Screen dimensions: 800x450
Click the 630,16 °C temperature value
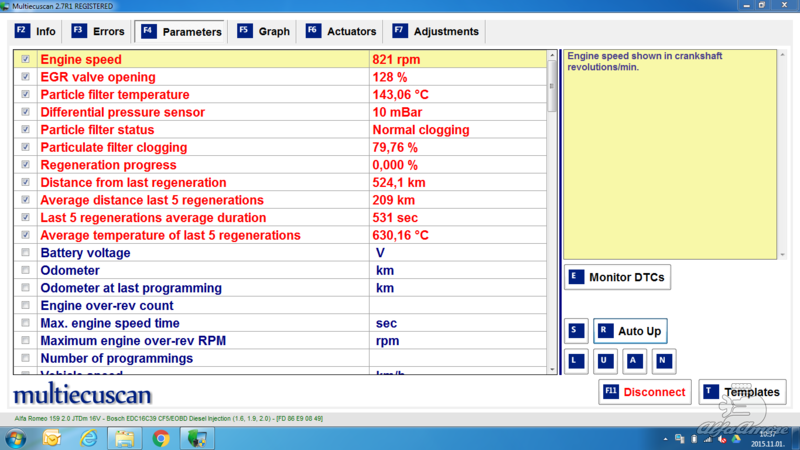[x=401, y=235]
